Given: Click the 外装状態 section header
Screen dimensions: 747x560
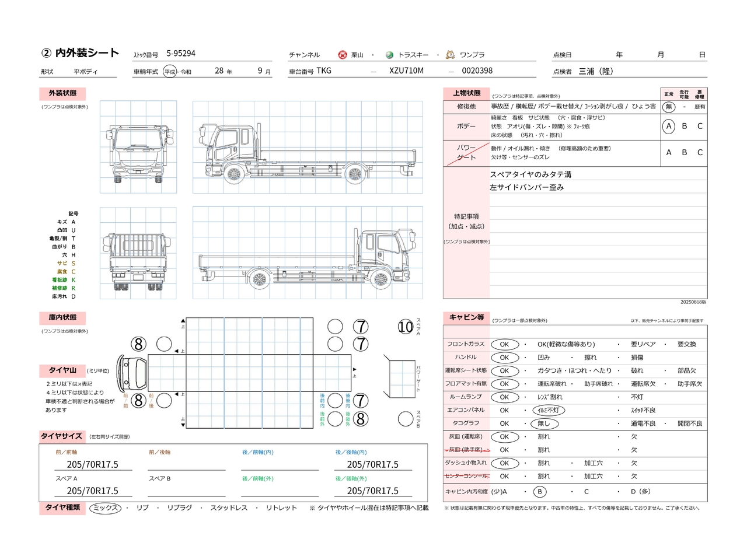Looking at the screenshot, I should 62,93.
